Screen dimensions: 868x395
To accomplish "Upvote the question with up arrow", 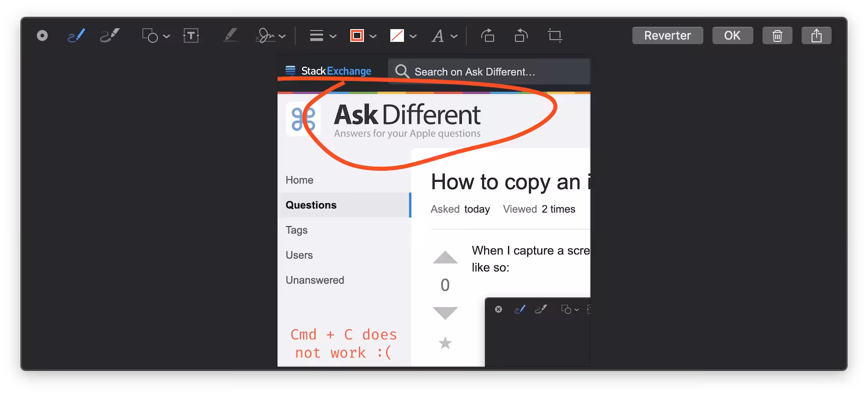I will 445,257.
